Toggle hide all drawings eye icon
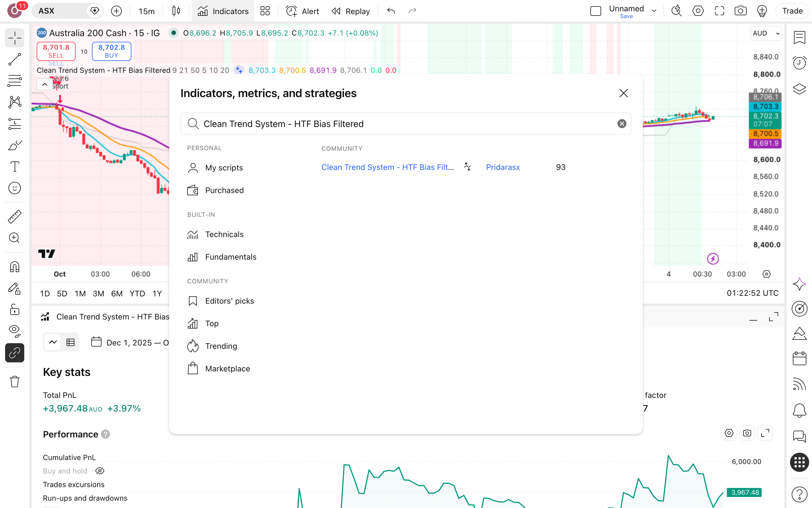 [x=14, y=331]
